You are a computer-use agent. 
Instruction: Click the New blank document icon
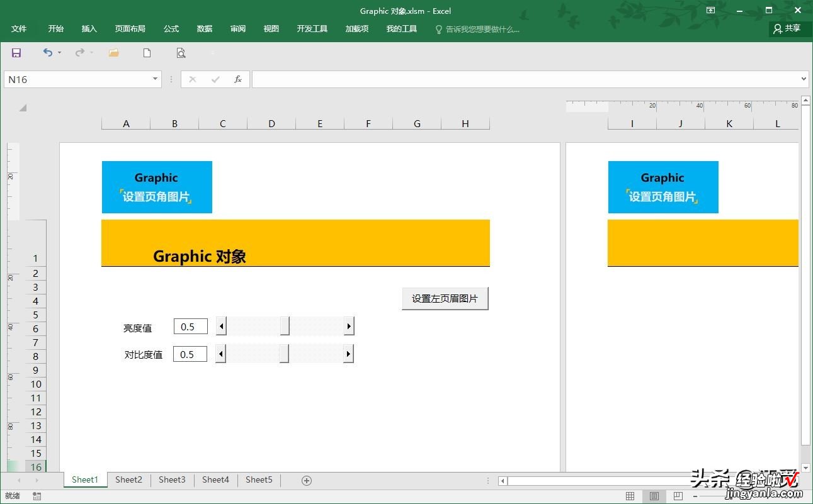147,53
